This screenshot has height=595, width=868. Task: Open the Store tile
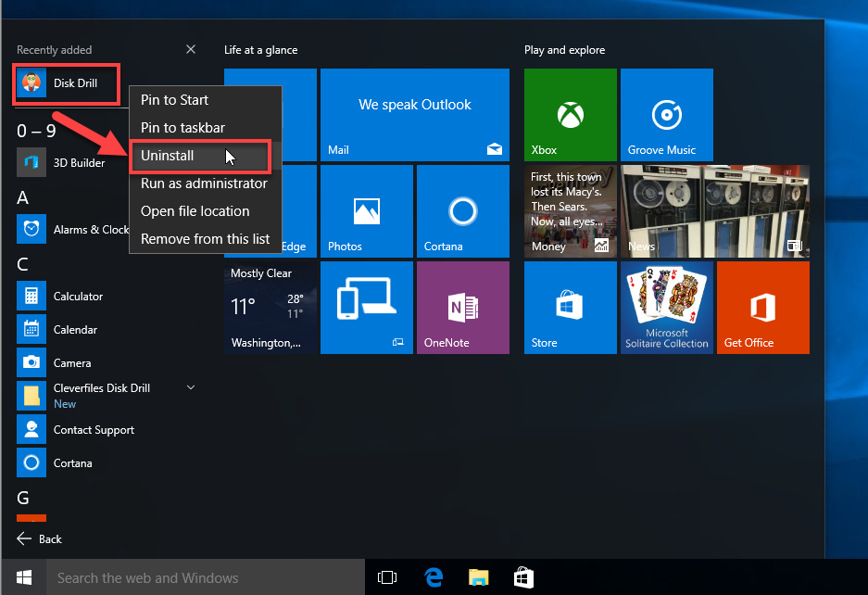coord(570,308)
